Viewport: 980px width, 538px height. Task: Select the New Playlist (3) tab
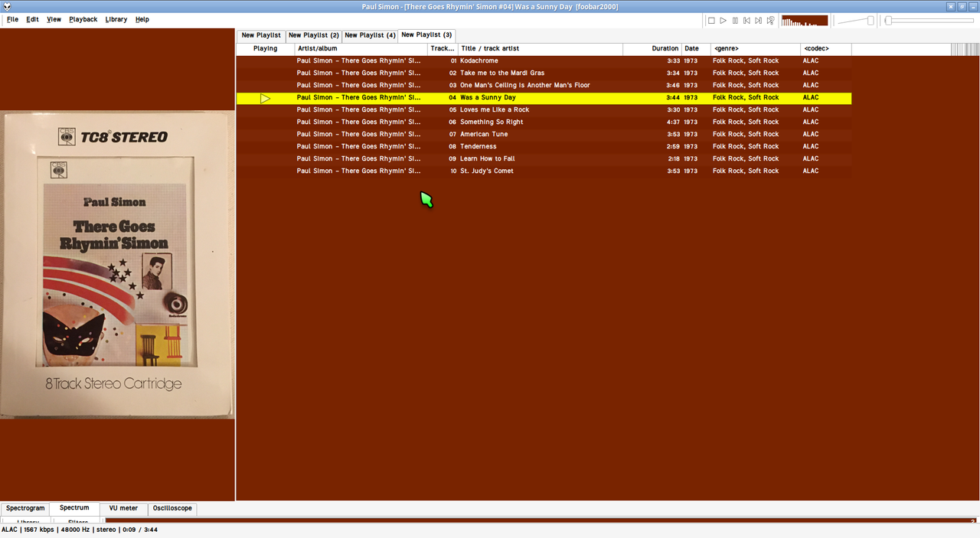click(x=426, y=34)
